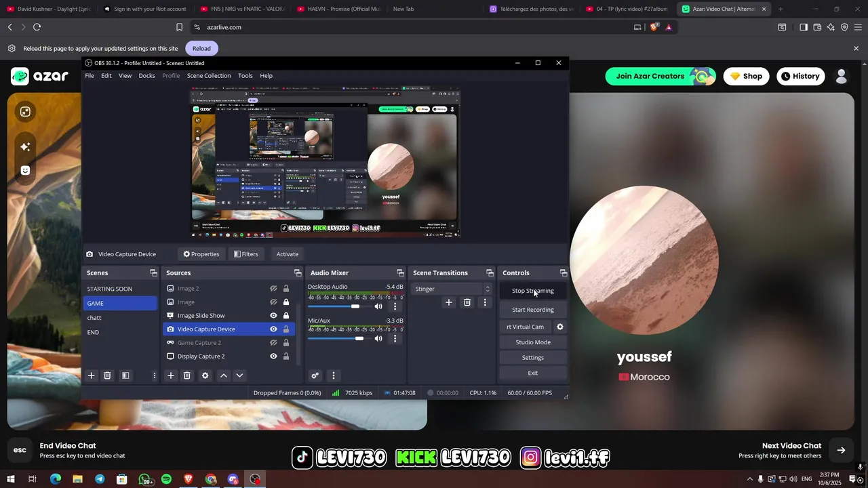Click Azar sparkle effects sidebar icon
The height and width of the screenshot is (488, 868).
(x=25, y=146)
